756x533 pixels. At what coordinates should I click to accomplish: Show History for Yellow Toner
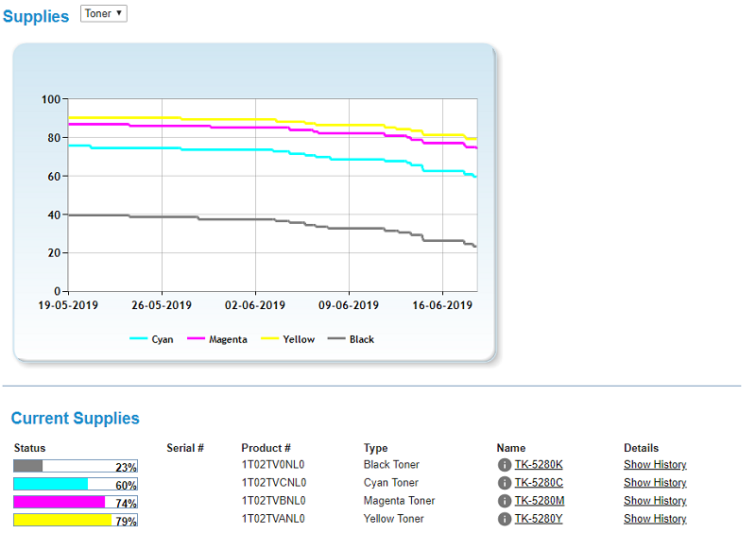(x=655, y=519)
